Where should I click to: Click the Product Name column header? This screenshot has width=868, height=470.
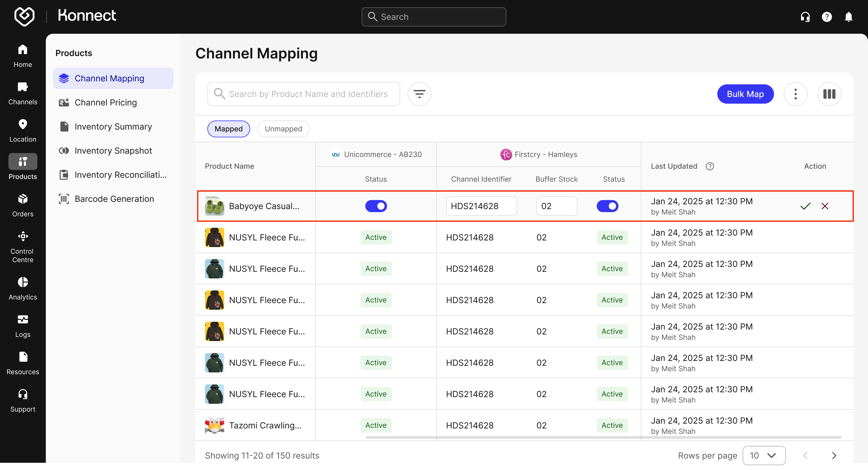229,166
